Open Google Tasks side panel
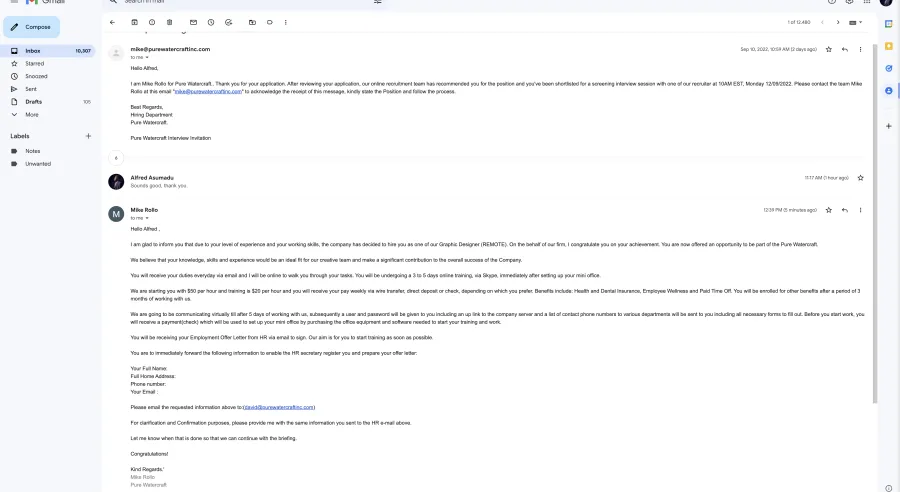Screen dimensions: 900x492 click(x=889, y=68)
